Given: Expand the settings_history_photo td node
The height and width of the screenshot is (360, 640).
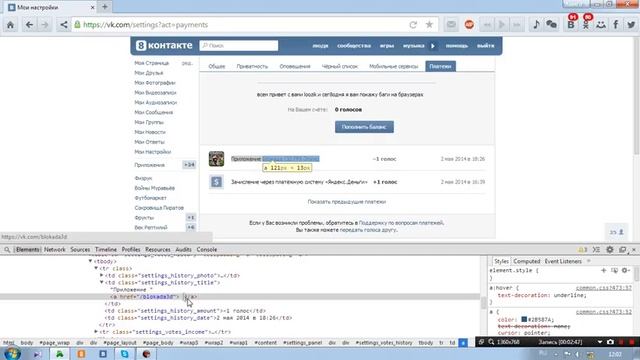Looking at the screenshot, I should tap(102, 276).
